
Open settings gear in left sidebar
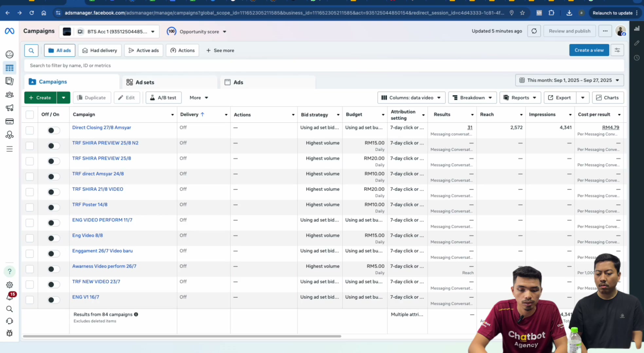9,285
